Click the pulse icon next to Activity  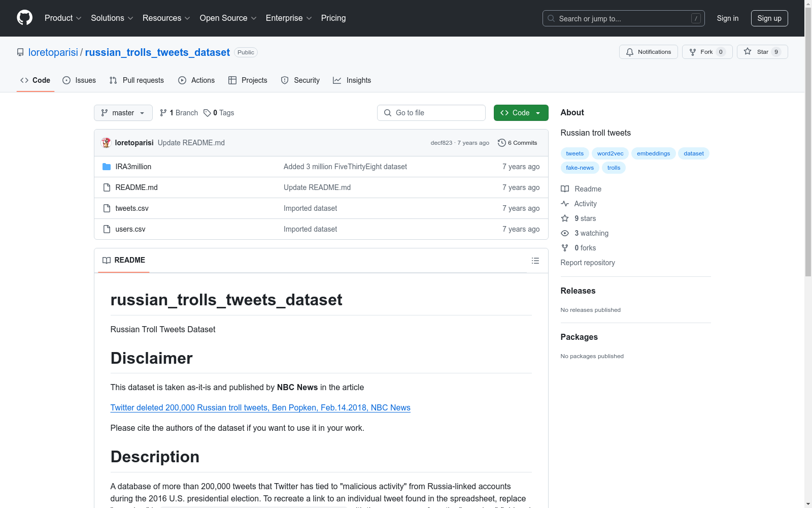pos(565,204)
